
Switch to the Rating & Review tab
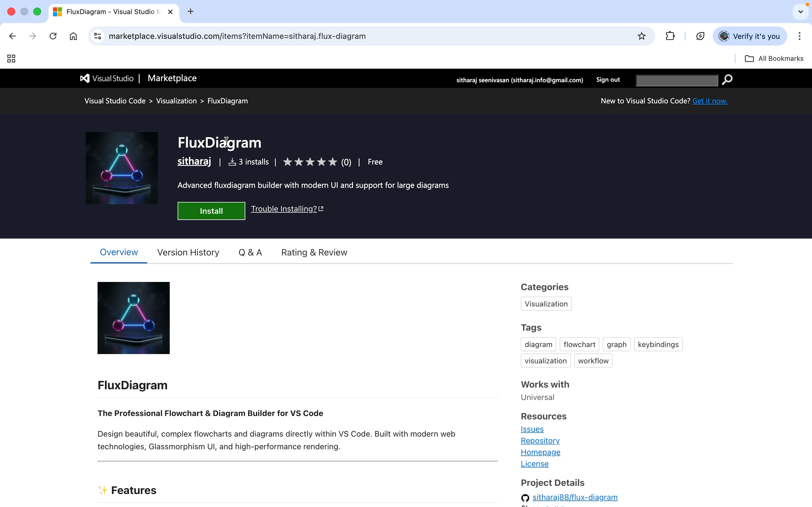314,252
